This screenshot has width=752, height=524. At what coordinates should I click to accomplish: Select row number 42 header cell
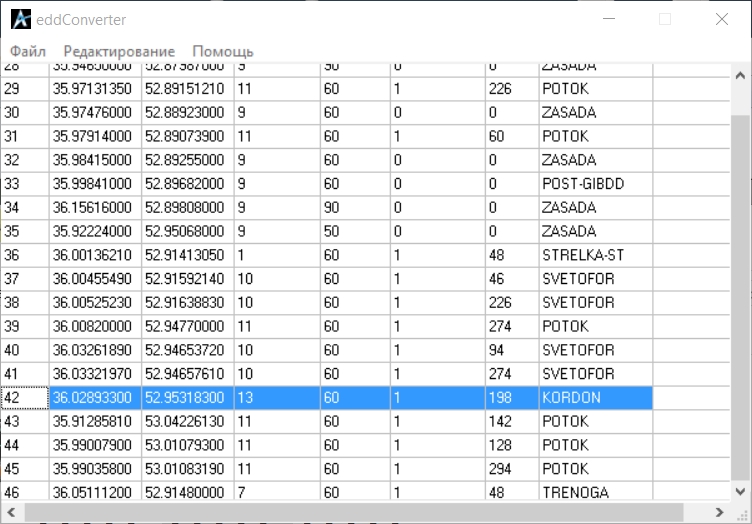point(25,398)
